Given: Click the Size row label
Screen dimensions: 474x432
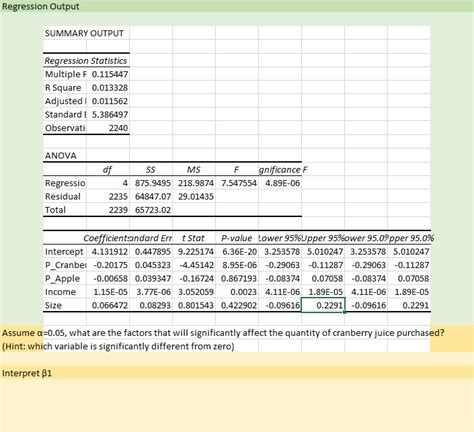Looking at the screenshot, I should tap(53, 305).
